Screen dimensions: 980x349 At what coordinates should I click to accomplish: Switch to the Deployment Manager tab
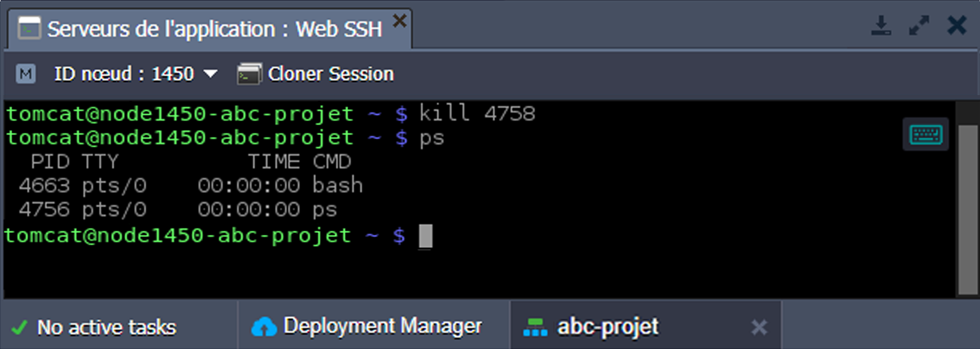click(382, 326)
